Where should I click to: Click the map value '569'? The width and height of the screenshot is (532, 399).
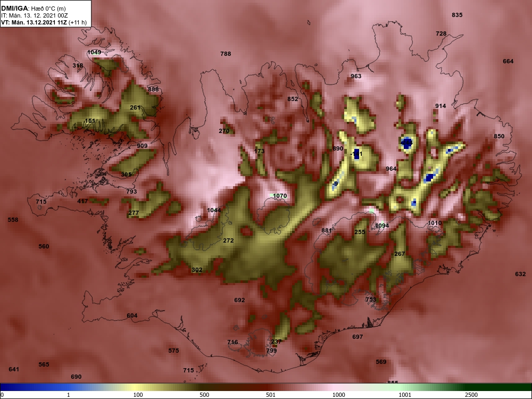[381, 362]
